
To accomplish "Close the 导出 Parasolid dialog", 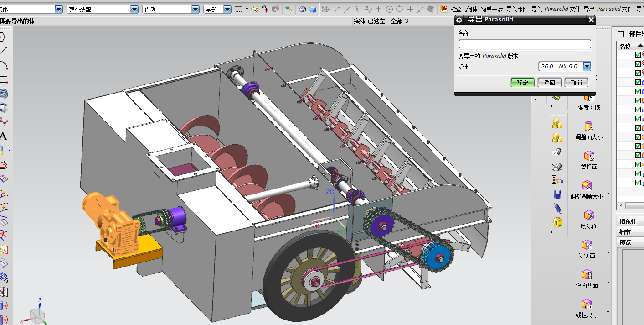I will [591, 20].
